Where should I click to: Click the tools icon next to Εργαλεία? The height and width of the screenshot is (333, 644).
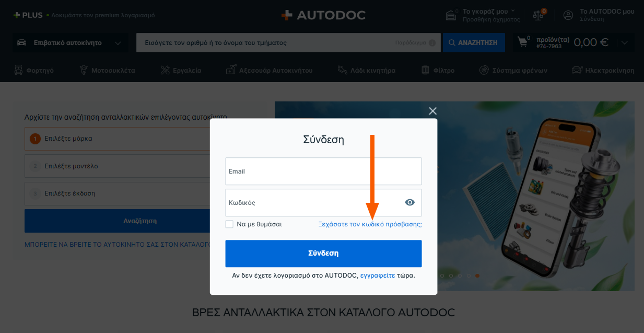coord(165,70)
